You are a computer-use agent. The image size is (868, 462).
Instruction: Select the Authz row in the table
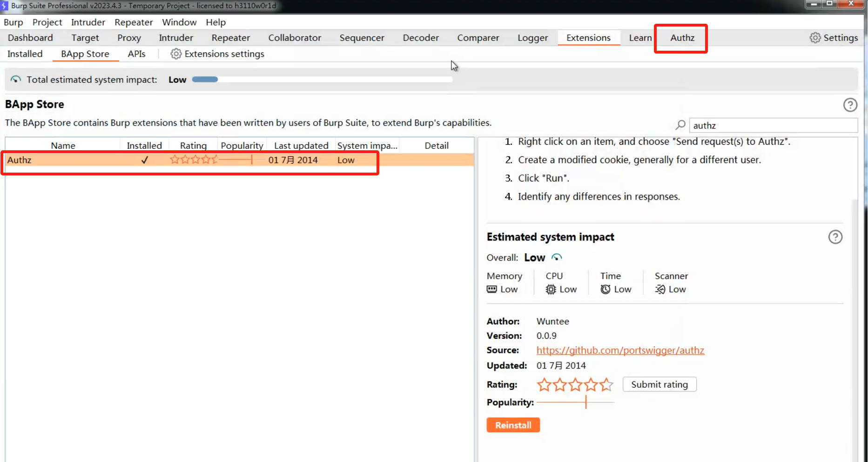click(240, 160)
